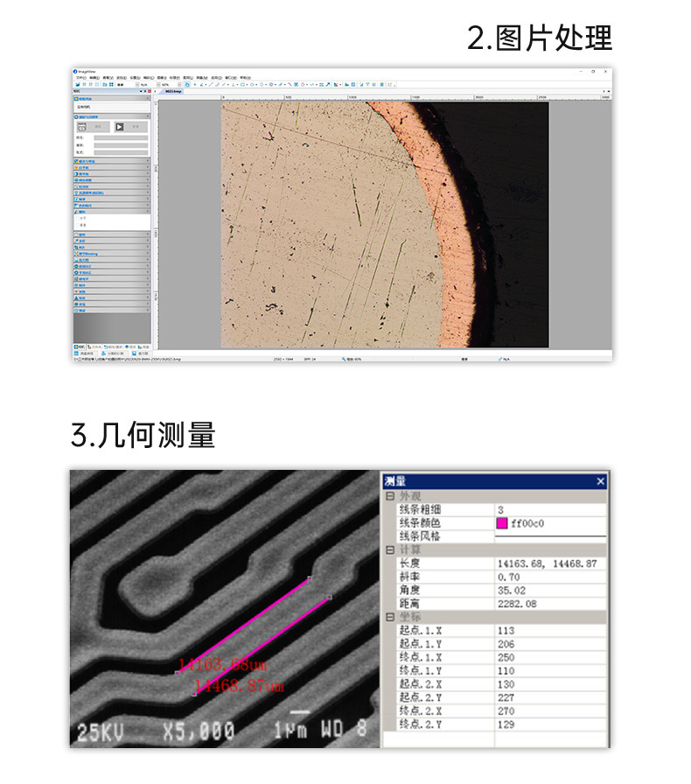
Task: Edit the 起点.1.Y value 206
Action: (x=550, y=644)
